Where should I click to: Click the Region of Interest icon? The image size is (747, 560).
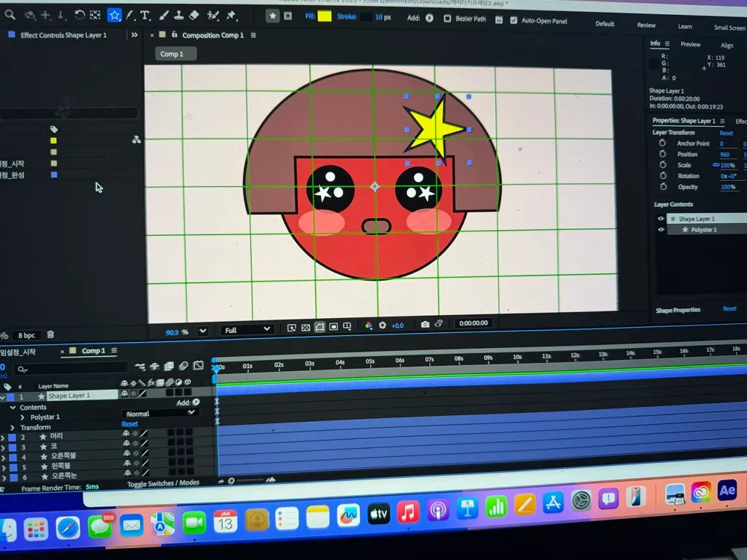click(x=333, y=327)
